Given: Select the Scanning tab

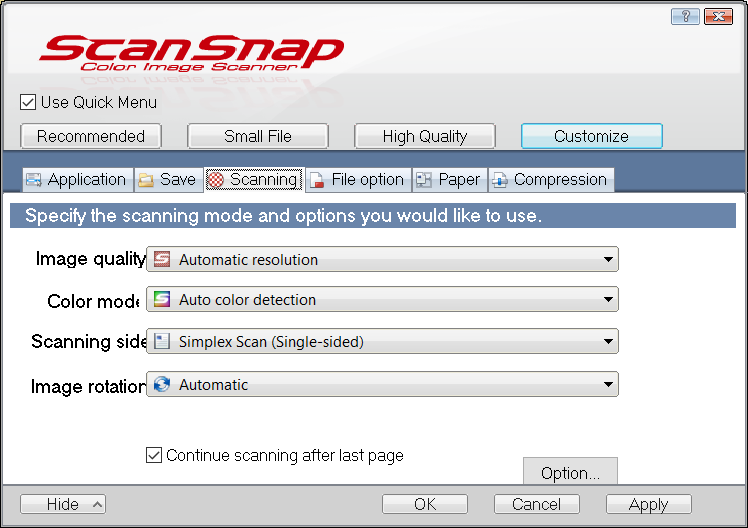Looking at the screenshot, I should [x=254, y=180].
